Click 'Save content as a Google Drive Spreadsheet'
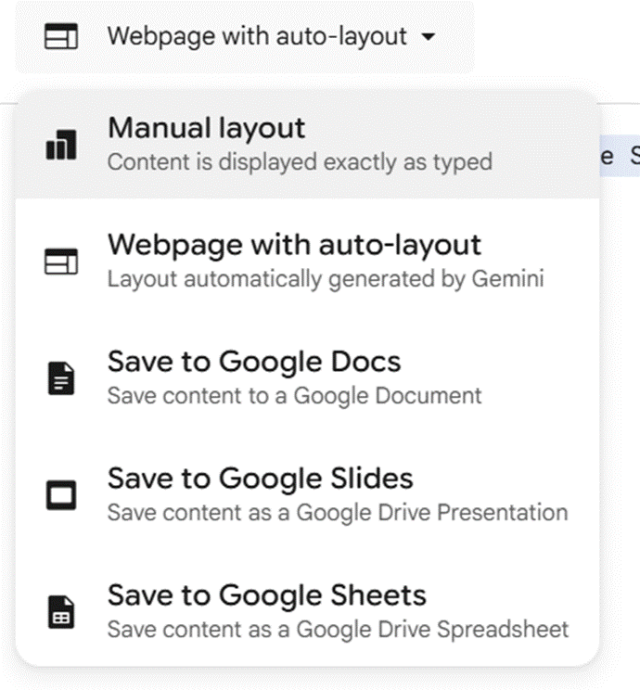640x690 pixels. [338, 630]
